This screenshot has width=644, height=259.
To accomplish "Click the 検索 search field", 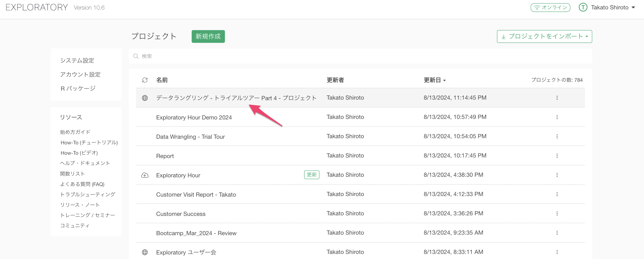I will click(x=360, y=56).
